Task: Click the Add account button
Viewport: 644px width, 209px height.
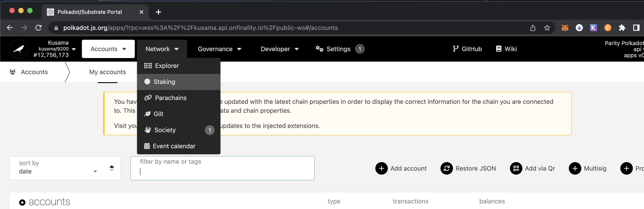Action: (401, 168)
